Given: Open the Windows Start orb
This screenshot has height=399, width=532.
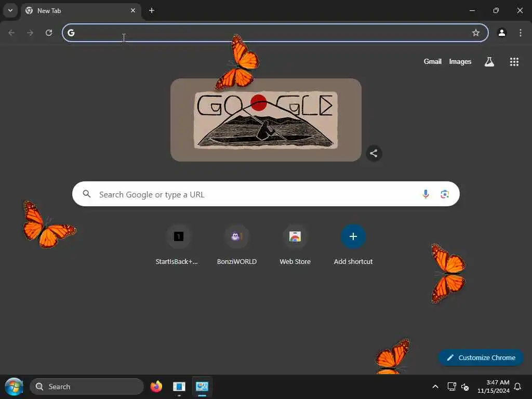Looking at the screenshot, I should 14,387.
